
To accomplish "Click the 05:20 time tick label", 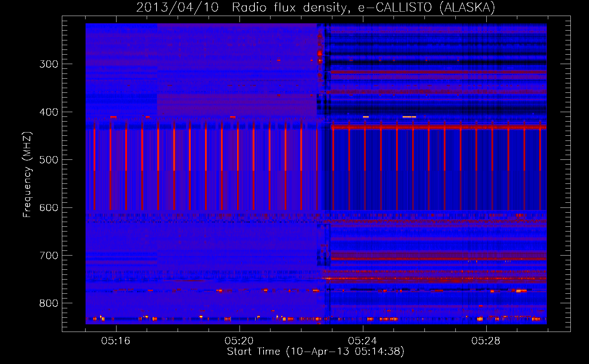I will pyautogui.click(x=239, y=341).
